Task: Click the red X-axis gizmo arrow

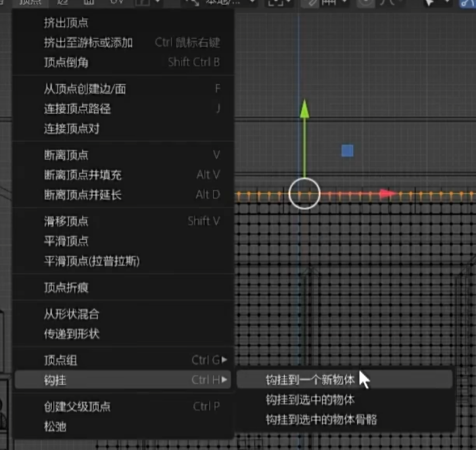Action: pyautogui.click(x=387, y=194)
